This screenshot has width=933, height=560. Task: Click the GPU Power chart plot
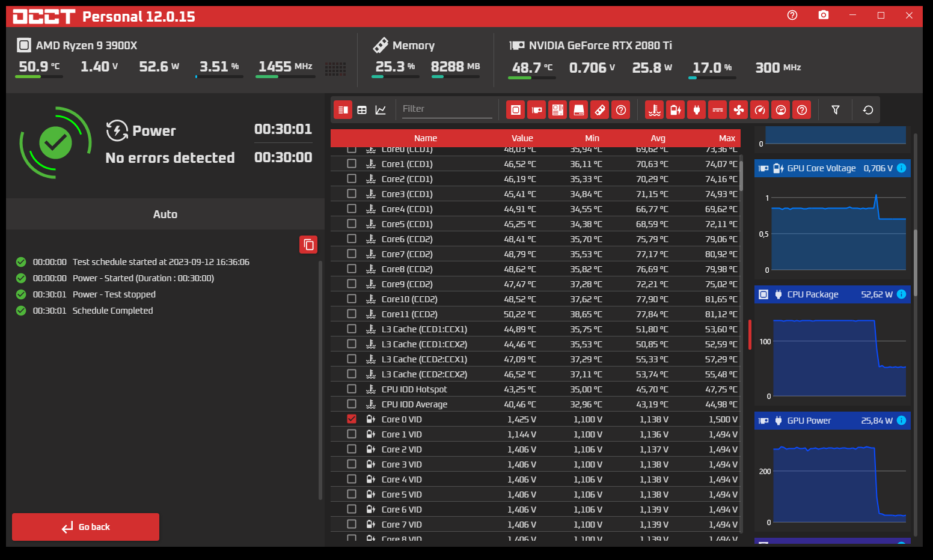click(x=839, y=482)
